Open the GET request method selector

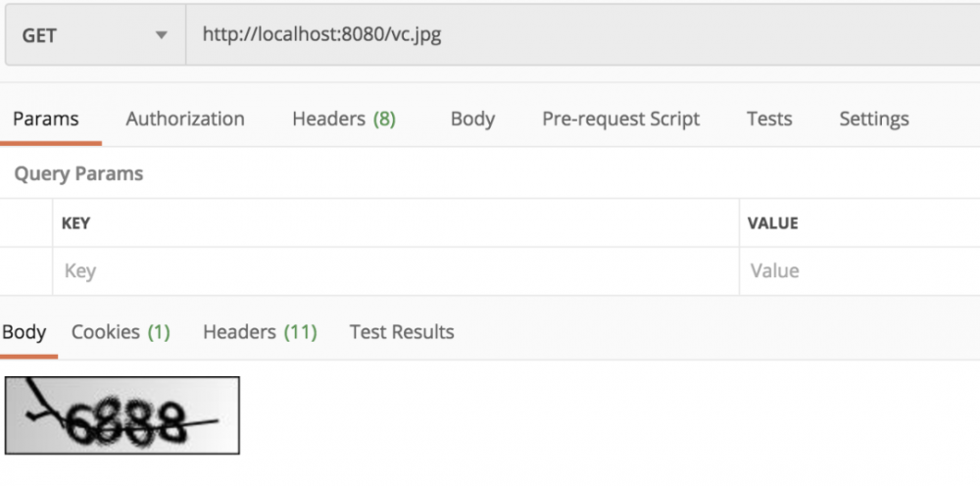click(x=93, y=36)
